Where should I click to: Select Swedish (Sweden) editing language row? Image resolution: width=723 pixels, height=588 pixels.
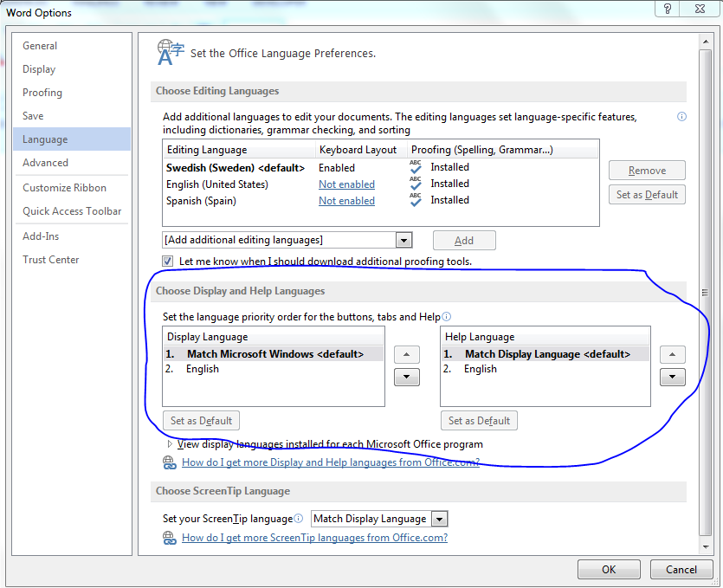click(380, 168)
